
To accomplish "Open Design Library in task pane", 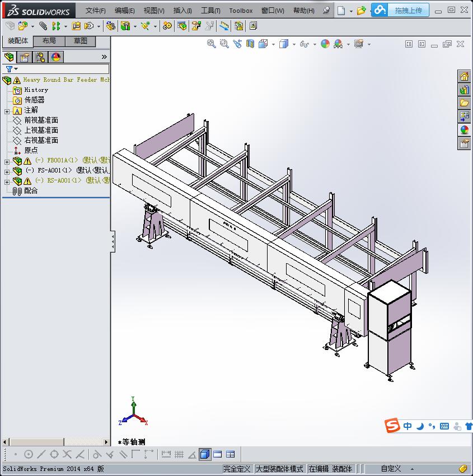I will tap(464, 90).
